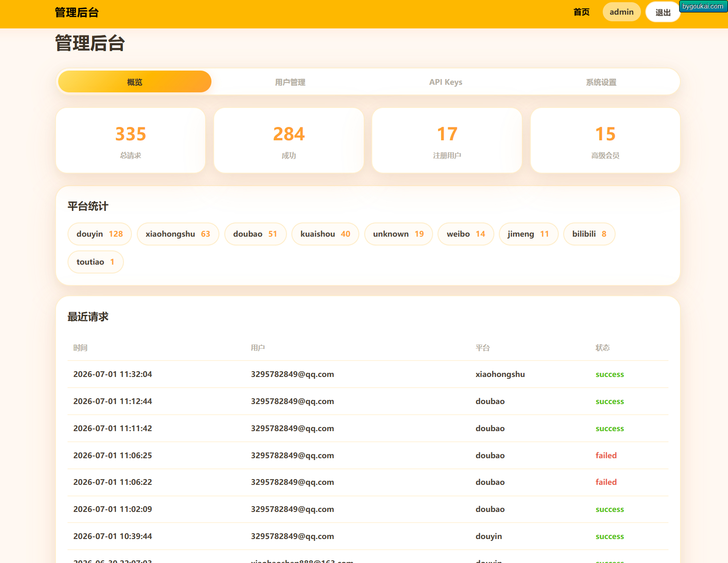This screenshot has height=563, width=728.
Task: Select the unknown 19 platform chip
Action: [x=398, y=234]
